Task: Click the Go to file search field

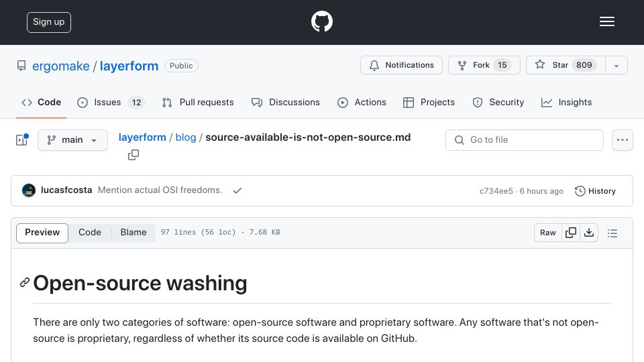Action: pyautogui.click(x=525, y=140)
